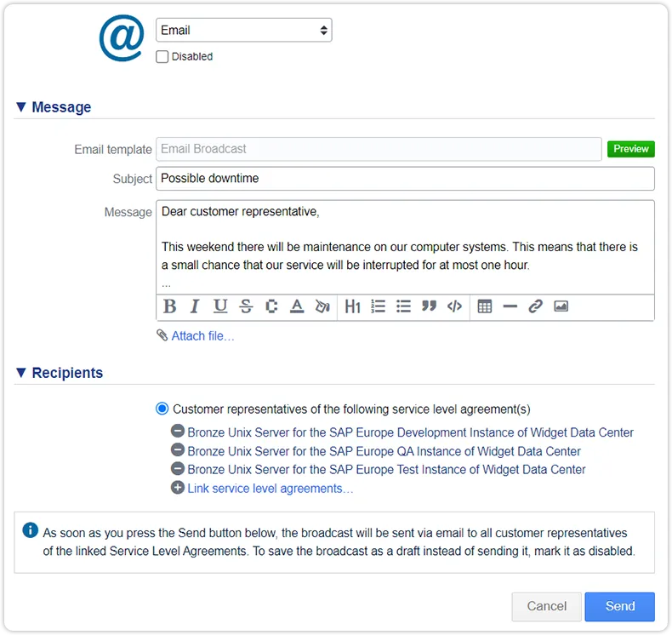Insert a hyperlink in the message
This screenshot has width=672, height=635.
[535, 306]
